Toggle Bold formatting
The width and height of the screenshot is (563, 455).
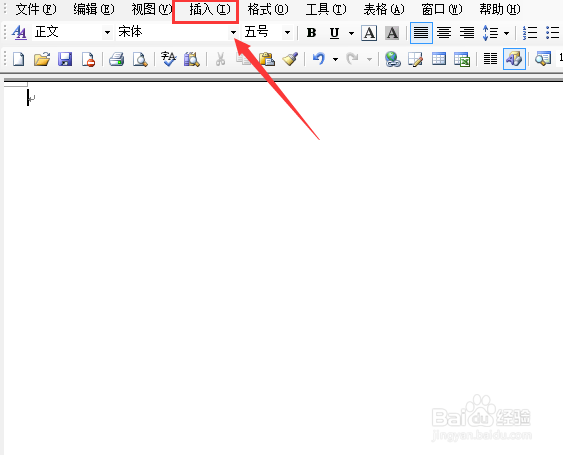(x=311, y=33)
